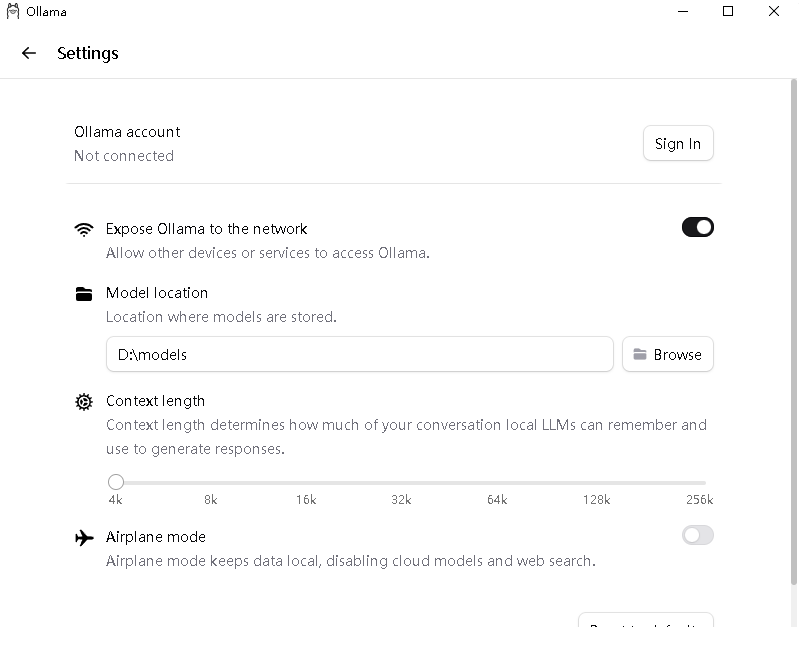The image size is (799, 647).
Task: Click the Ollama llama logo icon
Action: pos(13,12)
